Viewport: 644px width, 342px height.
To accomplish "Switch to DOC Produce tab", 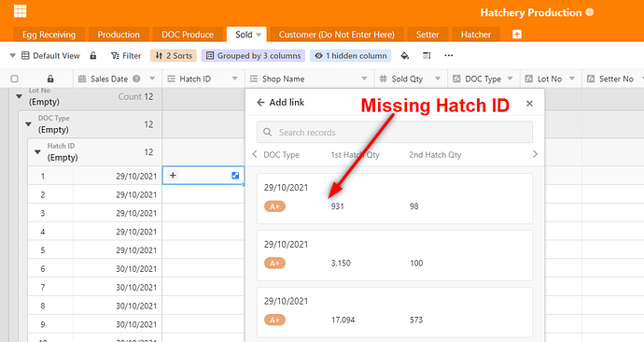I will coord(188,35).
